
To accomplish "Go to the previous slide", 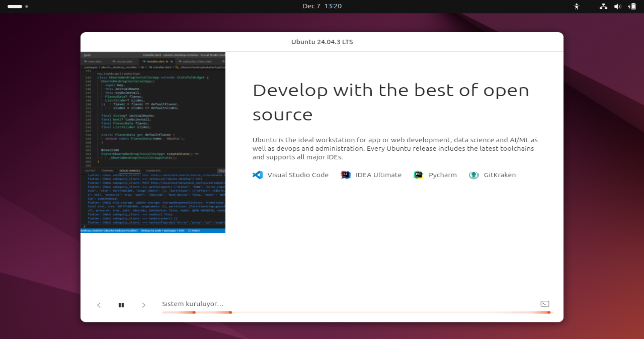I will (99, 305).
